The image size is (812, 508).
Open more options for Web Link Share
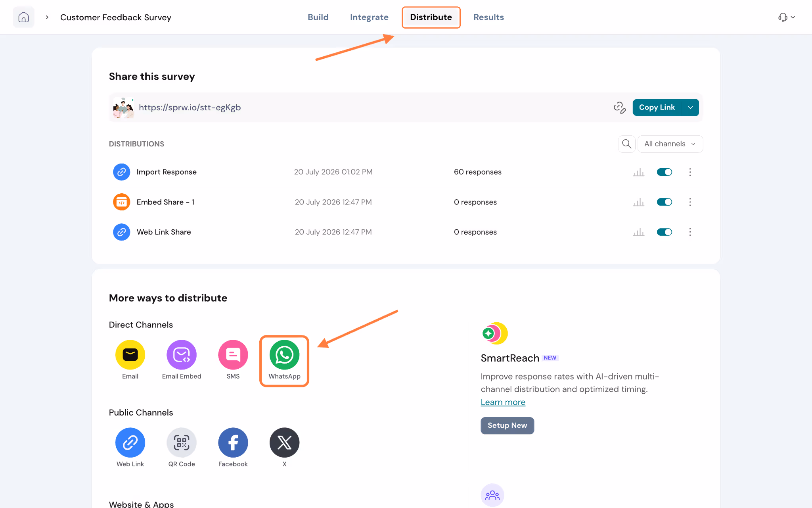pos(690,232)
